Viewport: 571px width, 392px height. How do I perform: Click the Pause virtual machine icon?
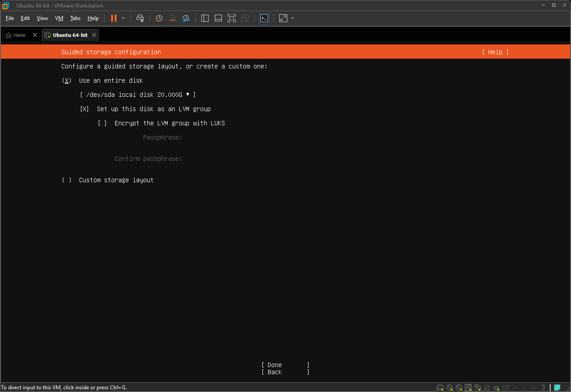coord(114,18)
